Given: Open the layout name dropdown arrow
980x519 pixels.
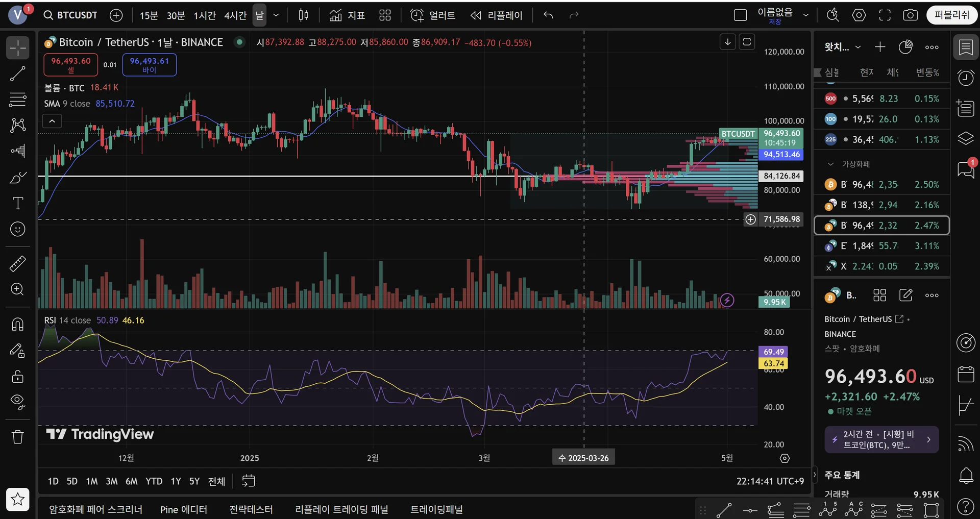Looking at the screenshot, I should (x=806, y=15).
